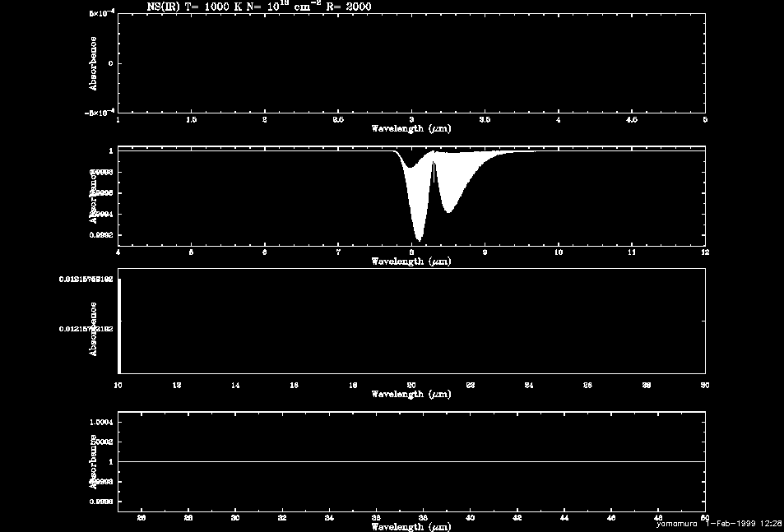Click the 'Absorbance' y-axis label of the 1–5 µm plot
784x532 pixels.
93,63
